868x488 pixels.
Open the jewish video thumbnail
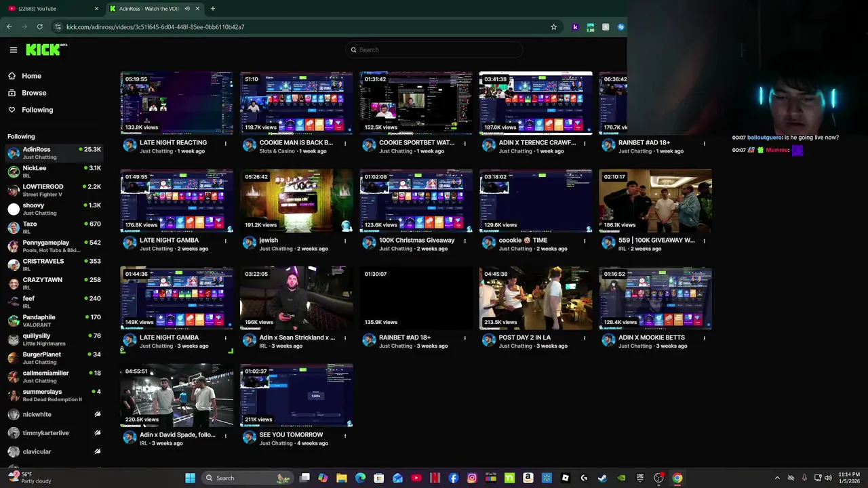(296, 201)
